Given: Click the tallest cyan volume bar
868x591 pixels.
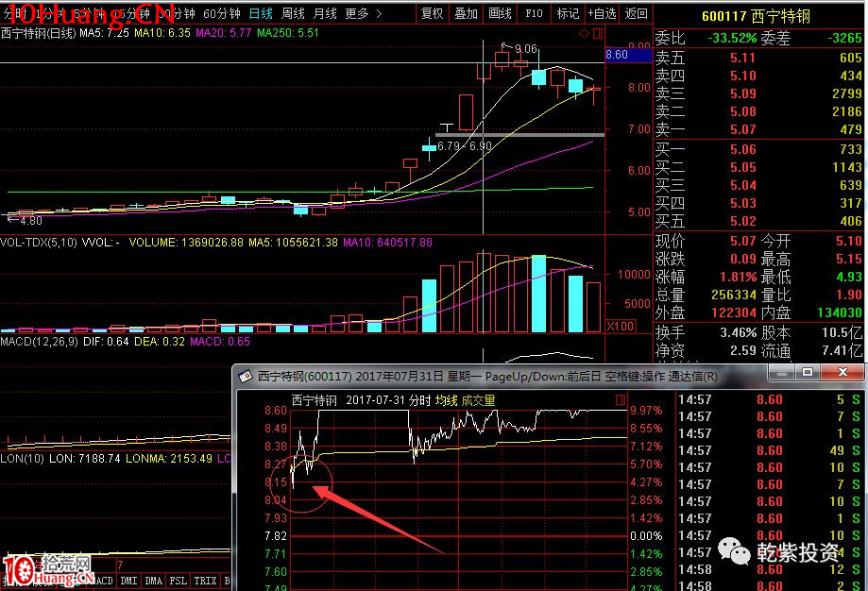Looking at the screenshot, I should [538, 294].
